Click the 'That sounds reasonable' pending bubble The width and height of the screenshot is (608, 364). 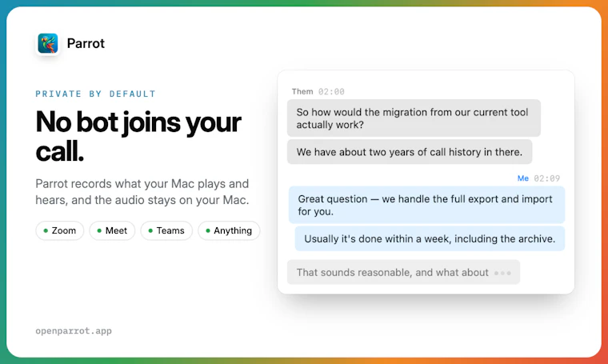click(x=403, y=272)
